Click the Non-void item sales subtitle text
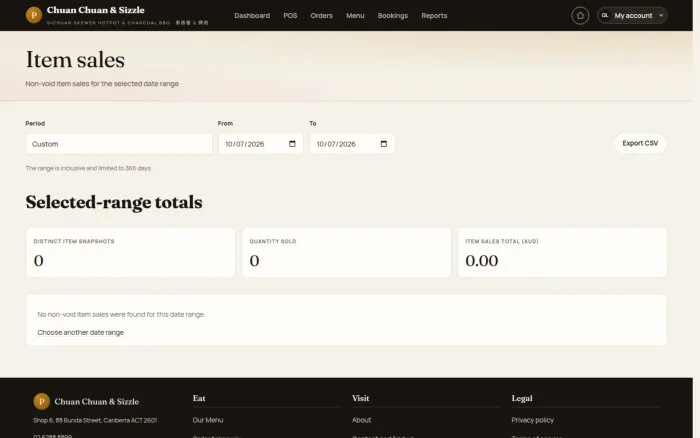 click(x=102, y=83)
